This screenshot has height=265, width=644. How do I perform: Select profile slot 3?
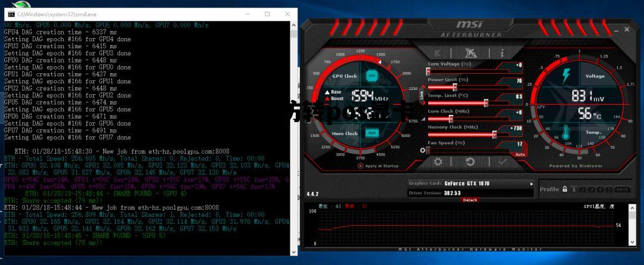click(592, 189)
